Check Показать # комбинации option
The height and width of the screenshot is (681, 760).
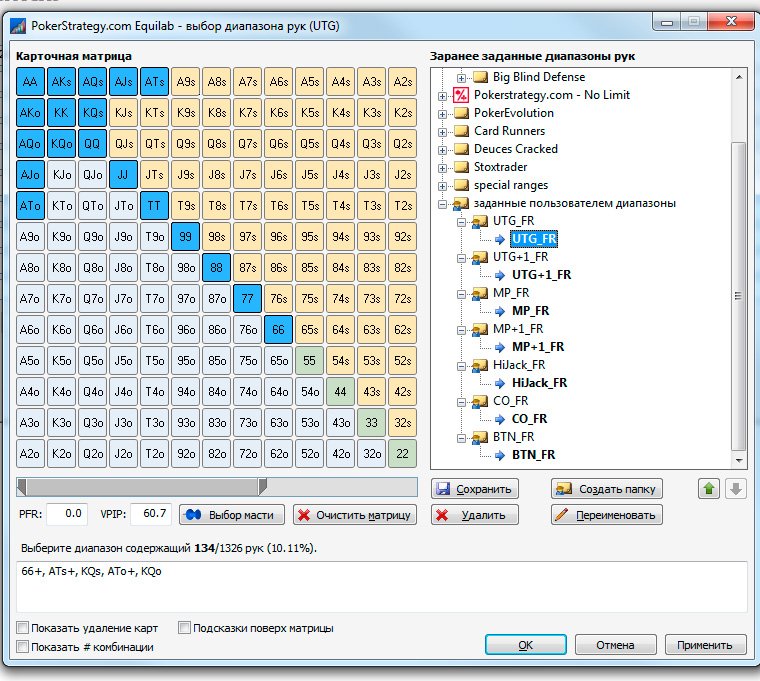22,647
